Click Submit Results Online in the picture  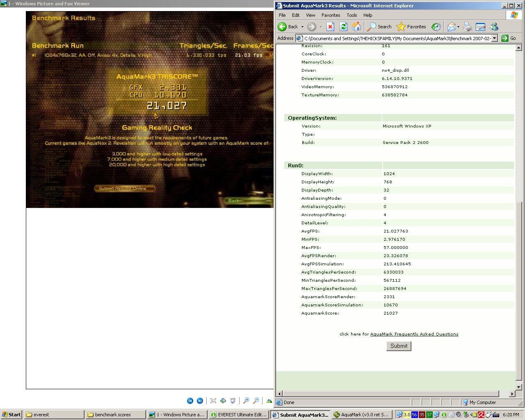125,189
